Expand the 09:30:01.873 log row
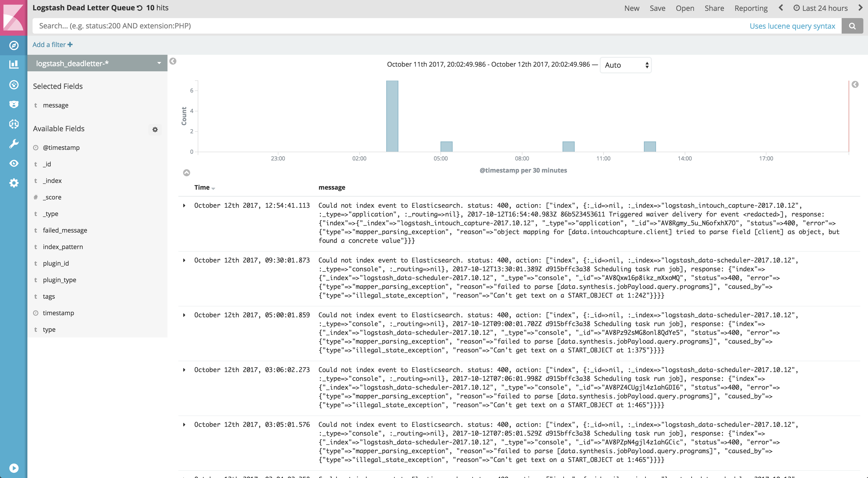 click(x=184, y=260)
